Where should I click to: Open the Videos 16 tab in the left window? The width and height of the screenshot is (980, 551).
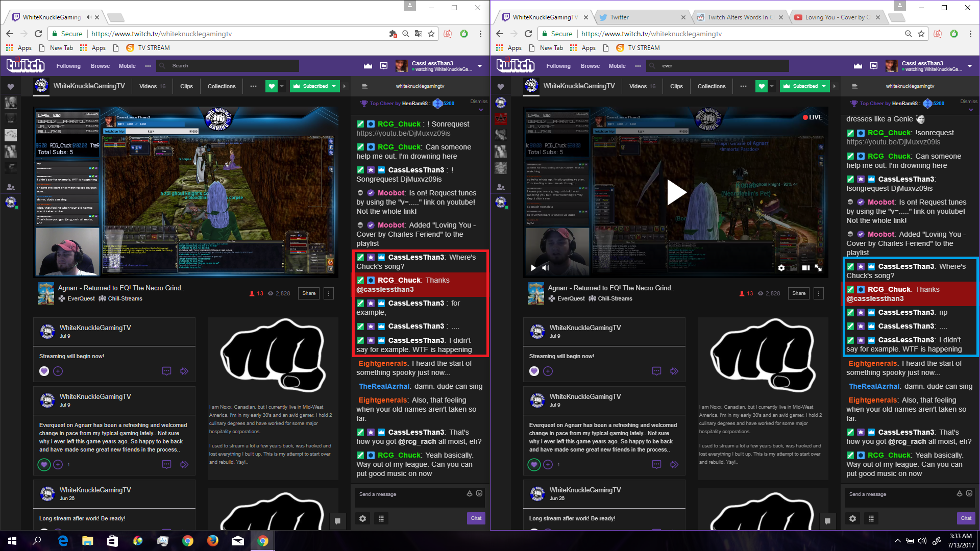pos(152,86)
